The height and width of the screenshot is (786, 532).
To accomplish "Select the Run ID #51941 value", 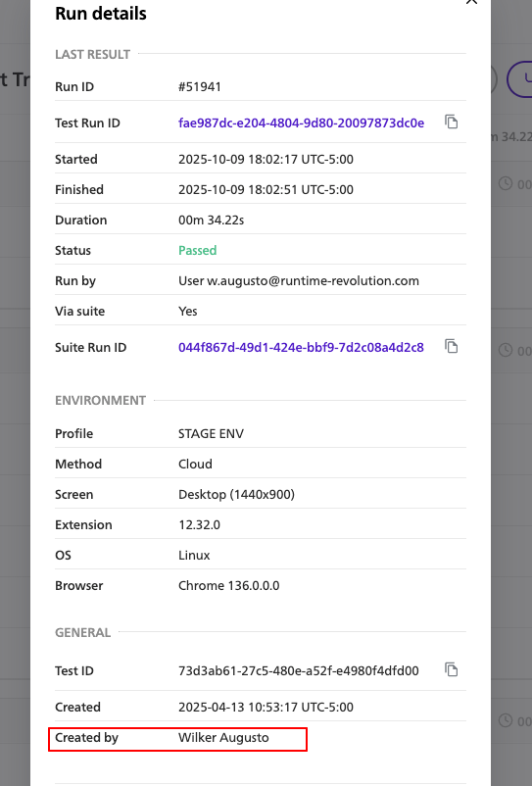I will [199, 86].
